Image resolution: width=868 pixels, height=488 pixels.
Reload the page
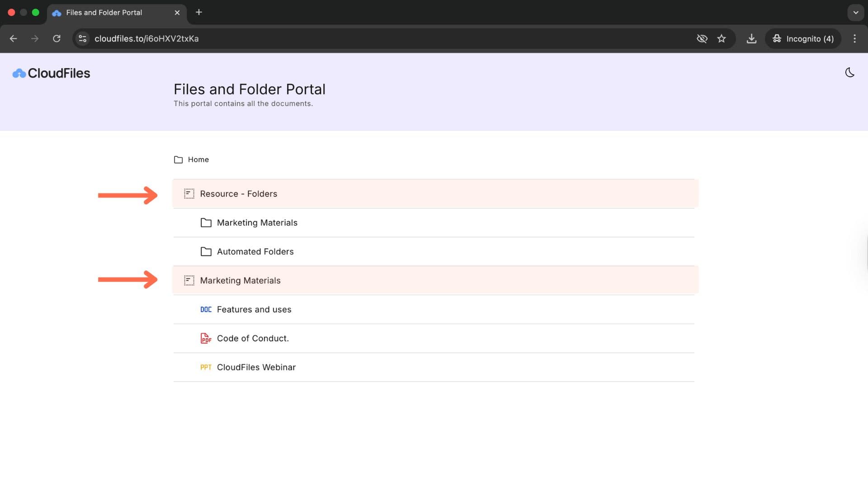[57, 39]
